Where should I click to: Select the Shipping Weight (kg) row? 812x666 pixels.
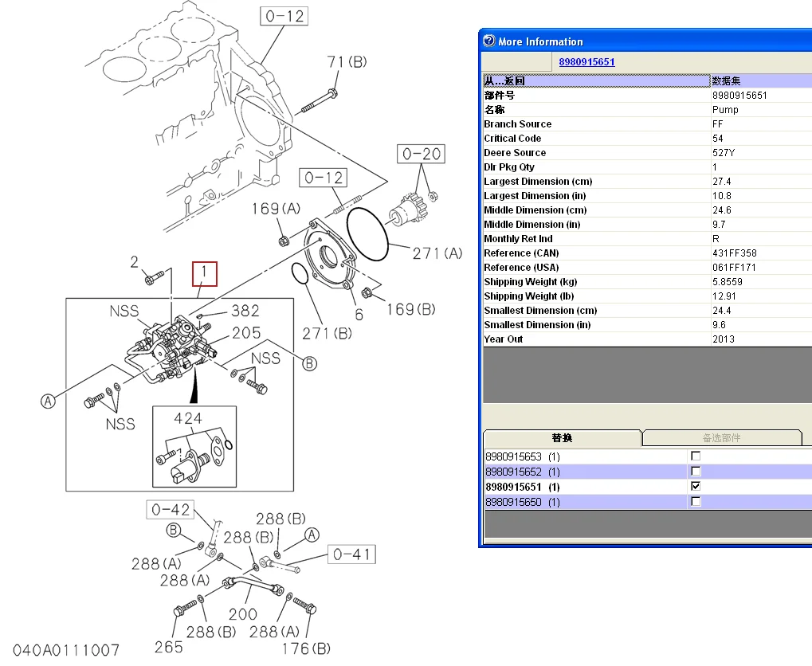pos(596,282)
